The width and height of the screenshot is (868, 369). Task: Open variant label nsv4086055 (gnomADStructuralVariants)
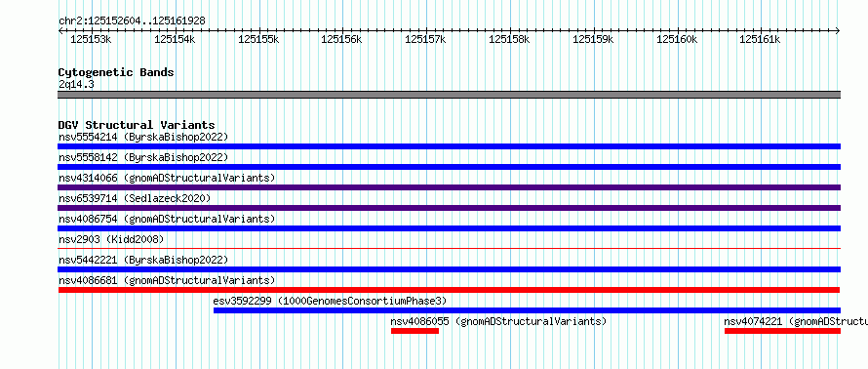coord(498,321)
